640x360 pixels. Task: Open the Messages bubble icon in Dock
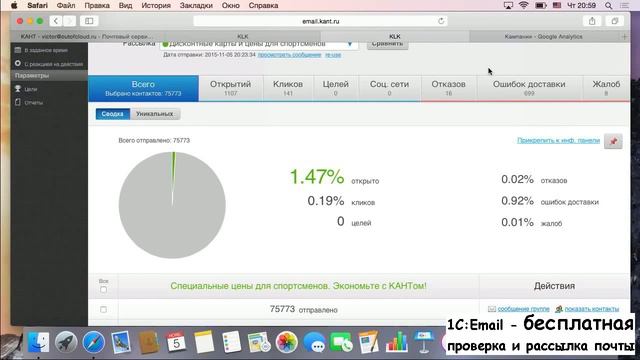[314, 342]
